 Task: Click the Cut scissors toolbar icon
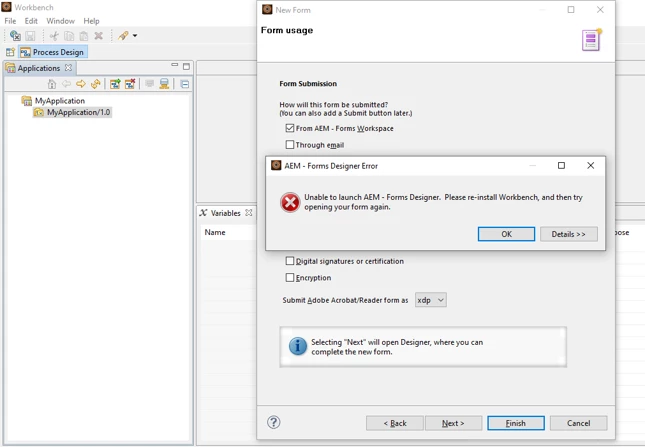point(54,36)
